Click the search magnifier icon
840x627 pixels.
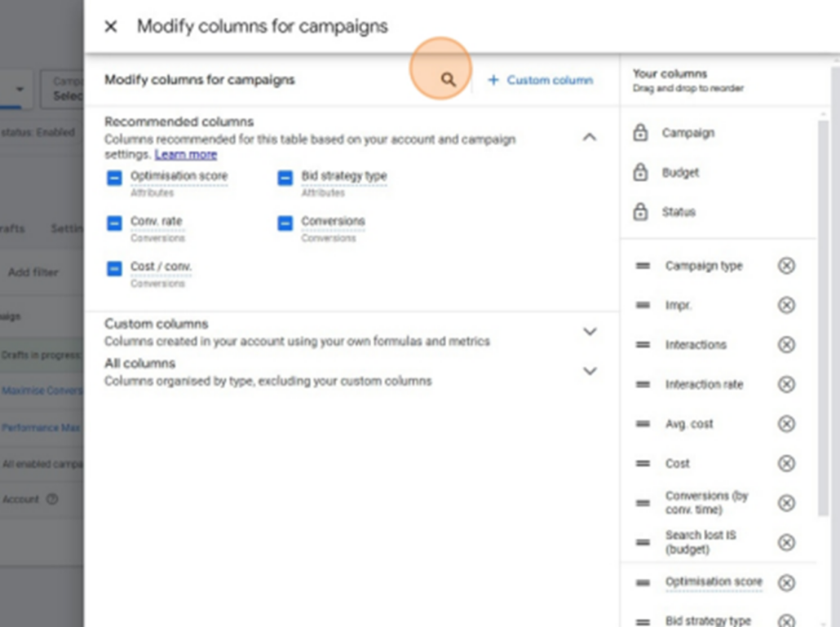tap(448, 80)
